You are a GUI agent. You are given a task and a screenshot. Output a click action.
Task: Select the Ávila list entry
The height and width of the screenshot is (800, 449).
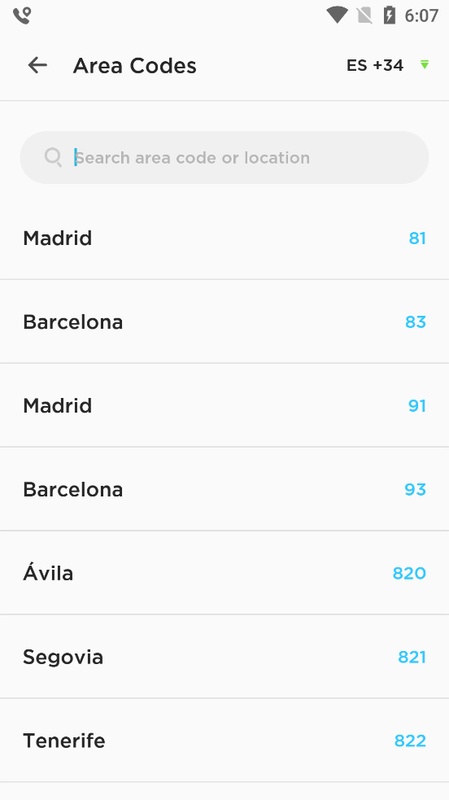pos(224,572)
